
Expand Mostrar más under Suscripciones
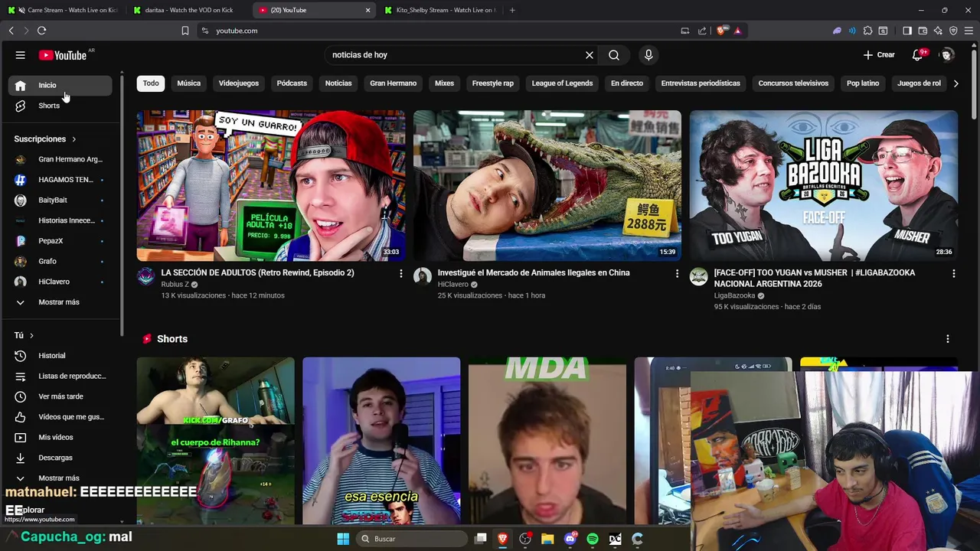(60, 302)
